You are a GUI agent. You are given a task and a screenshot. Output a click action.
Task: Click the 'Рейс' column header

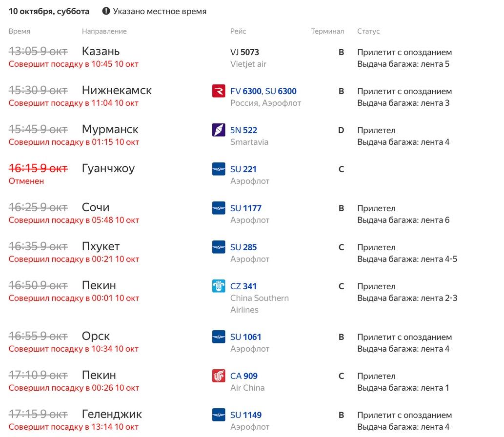tap(238, 32)
